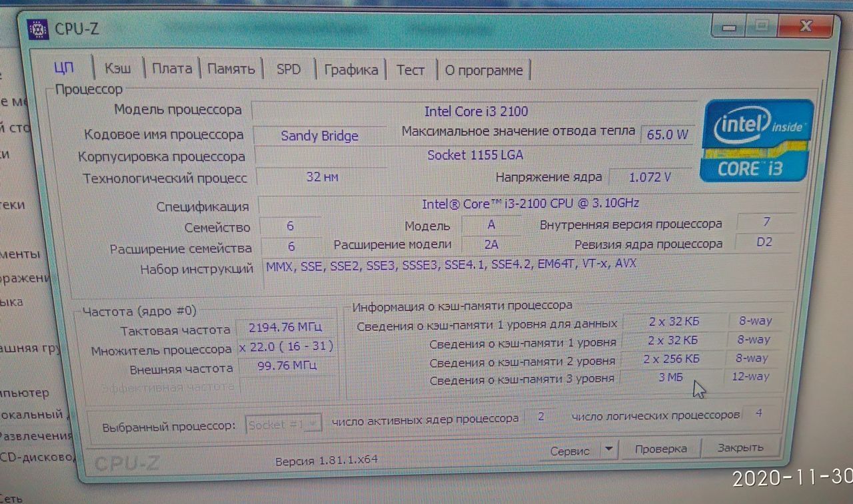Click the 2 x 256 КБ L2 cache value
The image size is (853, 504).
(672, 358)
